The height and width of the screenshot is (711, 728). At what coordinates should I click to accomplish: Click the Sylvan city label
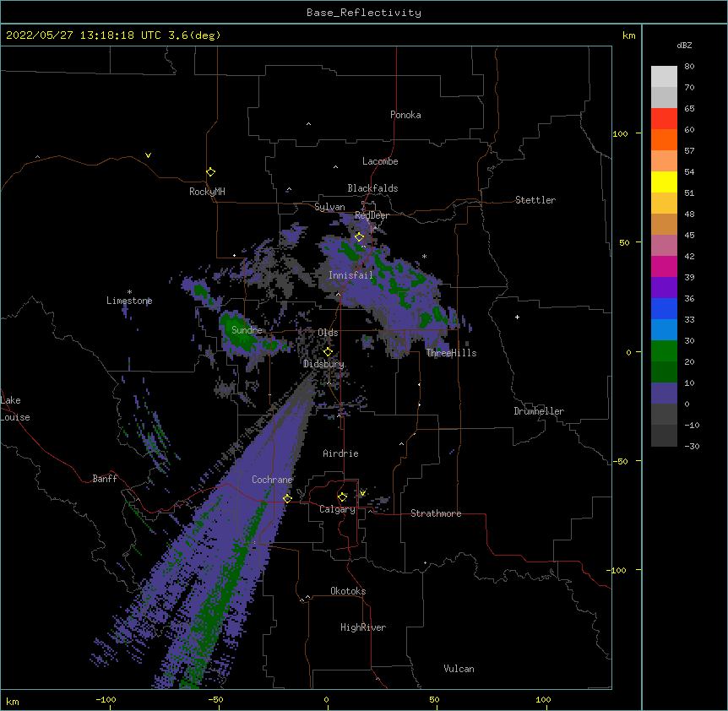(329, 207)
